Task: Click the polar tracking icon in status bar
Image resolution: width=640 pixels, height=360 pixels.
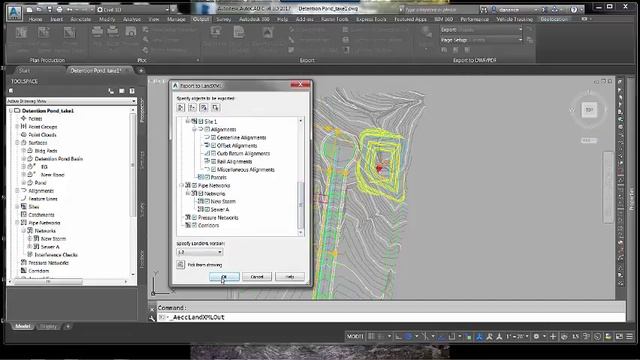Action: (x=408, y=336)
